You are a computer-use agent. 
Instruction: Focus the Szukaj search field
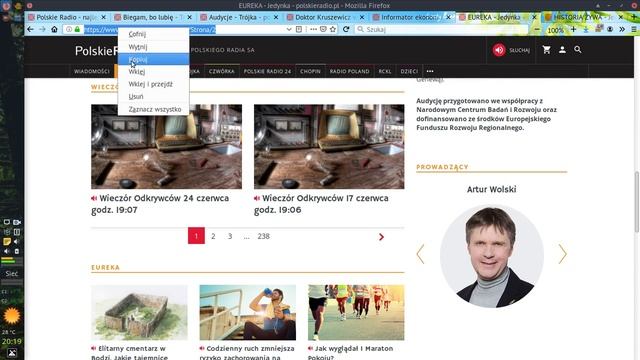(x=441, y=29)
